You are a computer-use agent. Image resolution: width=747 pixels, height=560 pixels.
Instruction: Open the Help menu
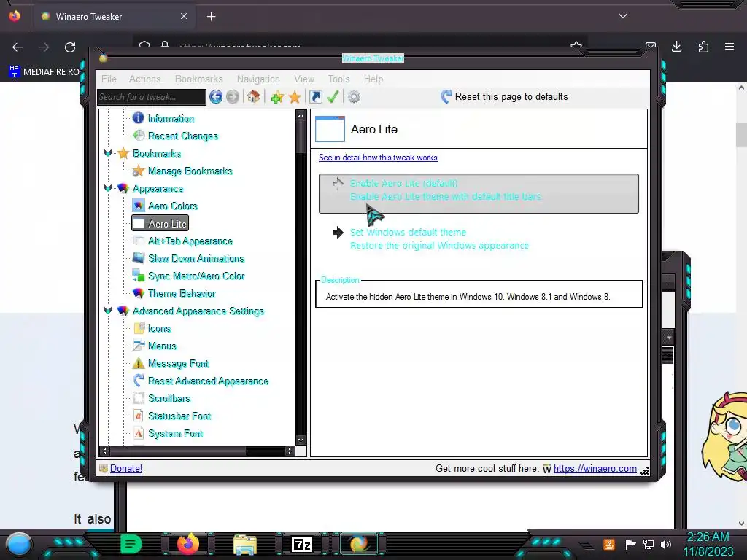pos(373,79)
